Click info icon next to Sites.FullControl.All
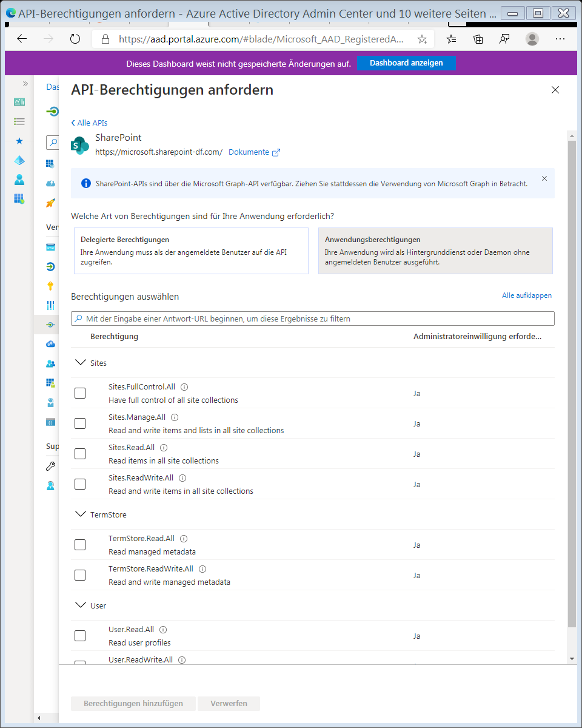Image resolution: width=582 pixels, height=728 pixels. pos(185,386)
